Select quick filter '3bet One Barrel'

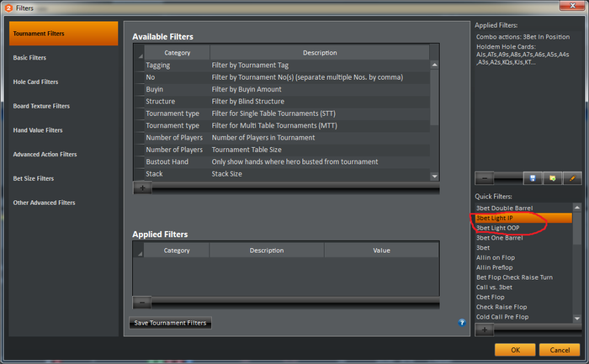523,238
